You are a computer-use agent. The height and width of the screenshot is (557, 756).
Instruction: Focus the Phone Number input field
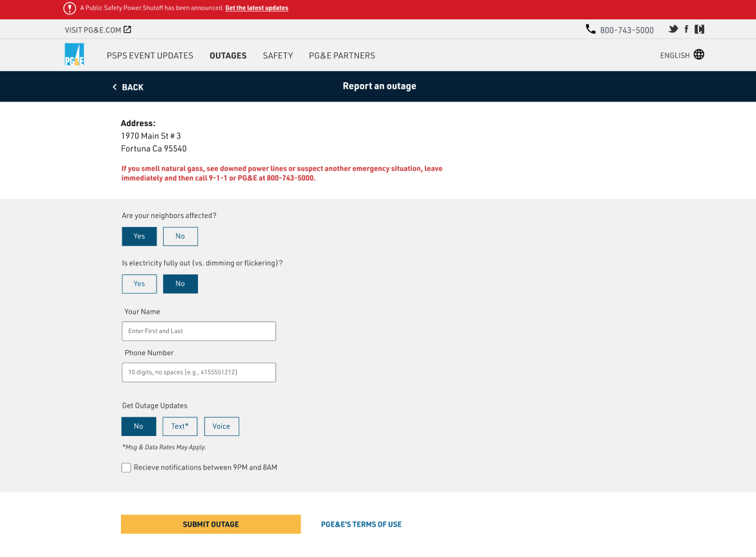coord(199,372)
